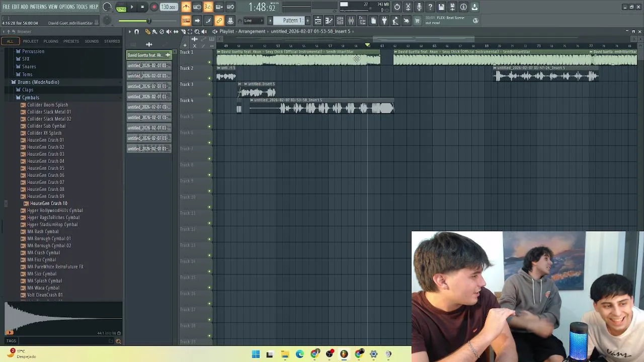Open the FILE menu
Image resolution: width=644 pixels, height=362 pixels.
point(7,7)
